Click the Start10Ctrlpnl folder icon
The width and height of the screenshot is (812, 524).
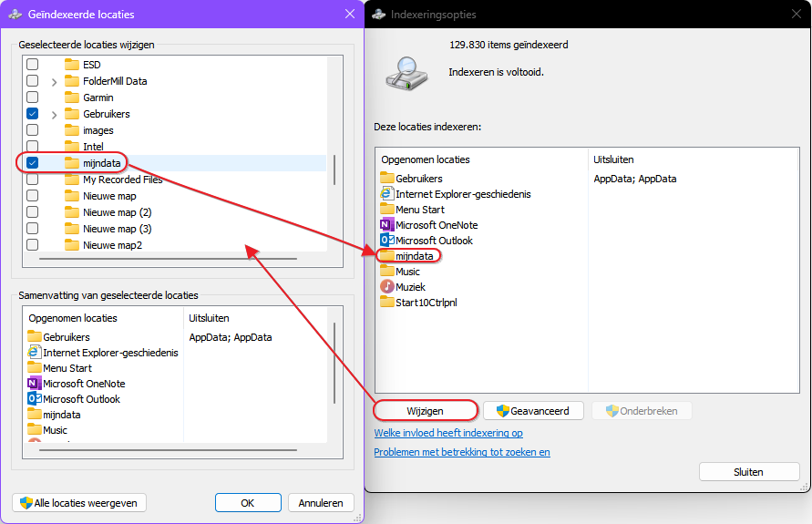pos(387,303)
